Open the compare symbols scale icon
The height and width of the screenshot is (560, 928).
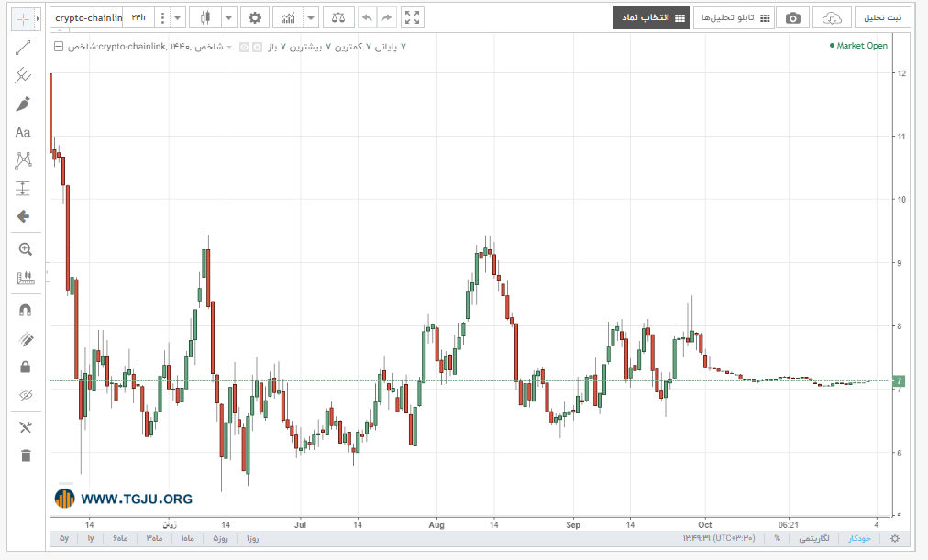tap(338, 17)
